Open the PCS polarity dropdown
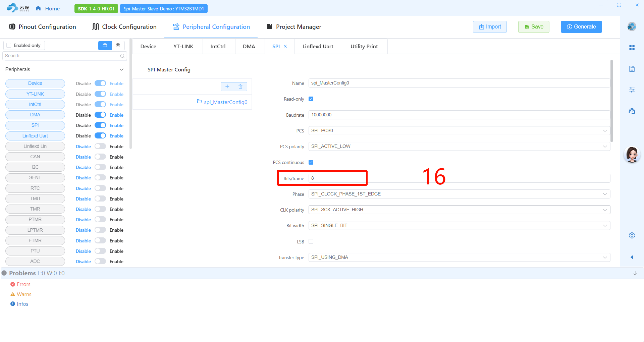The height and width of the screenshot is (342, 644). click(x=459, y=147)
